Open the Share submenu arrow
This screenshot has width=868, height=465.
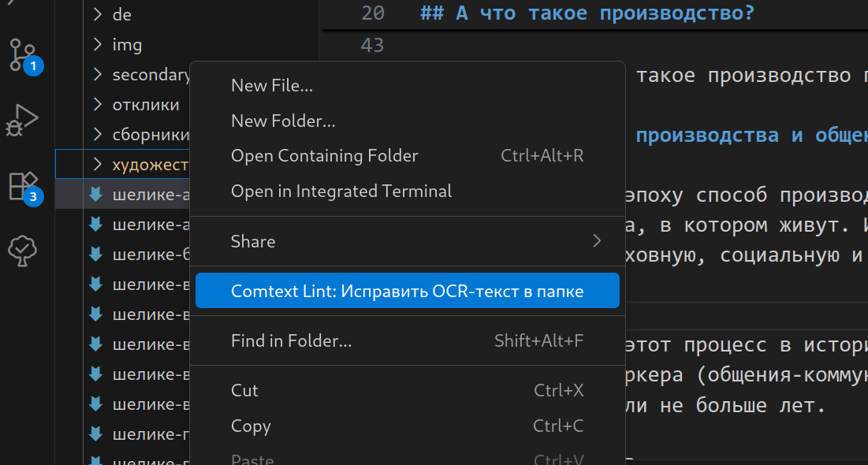[597, 241]
